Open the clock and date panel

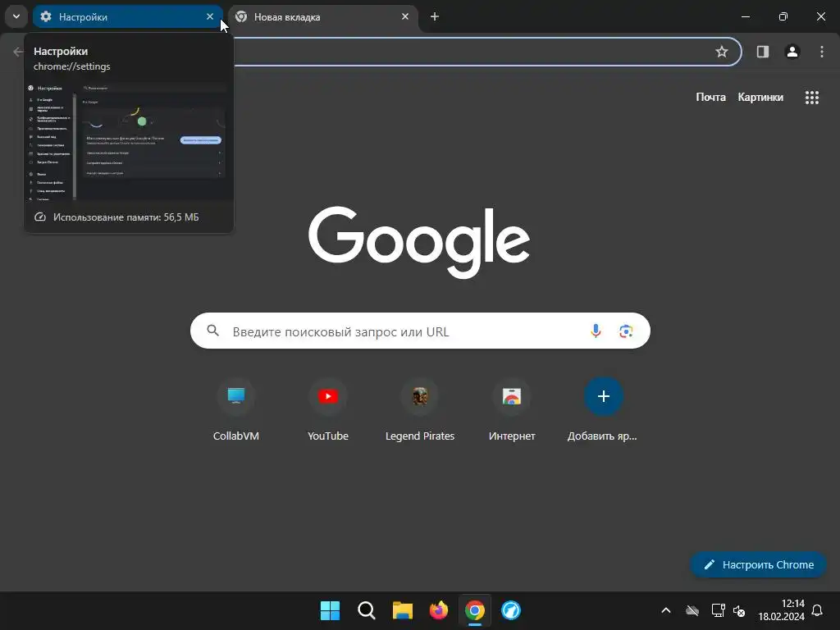click(782, 610)
